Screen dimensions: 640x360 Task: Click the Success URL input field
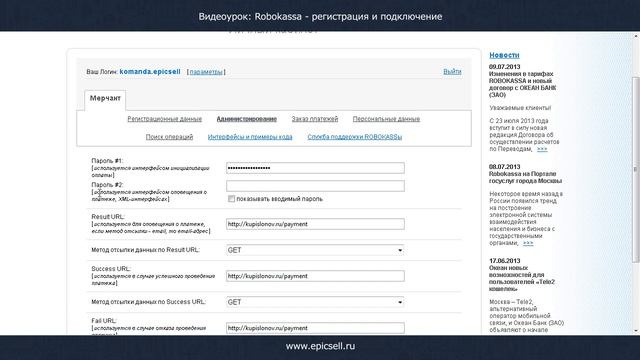(x=315, y=276)
